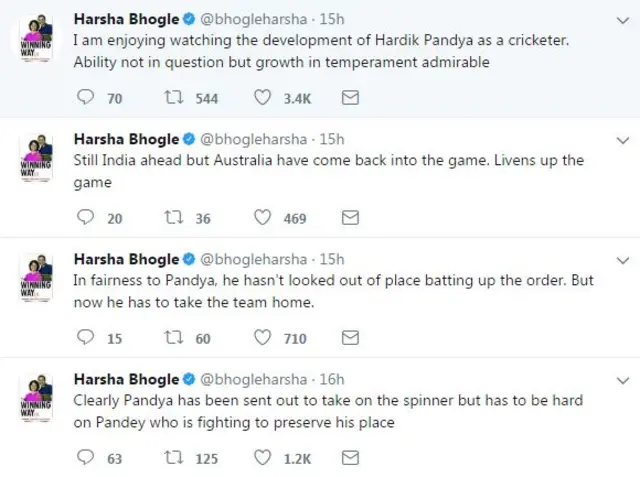Message the 'Still India ahead' tweet privately
This screenshot has width=640, height=477.
click(x=351, y=218)
